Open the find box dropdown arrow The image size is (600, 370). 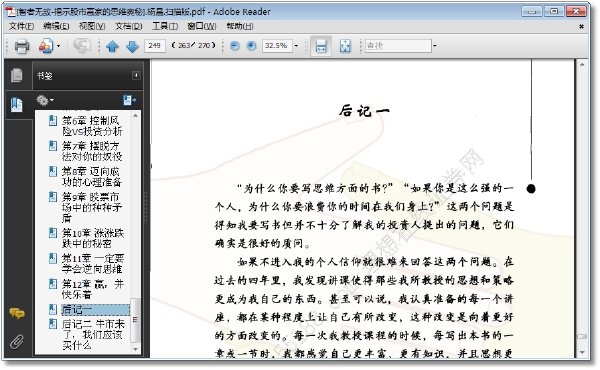[x=435, y=46]
